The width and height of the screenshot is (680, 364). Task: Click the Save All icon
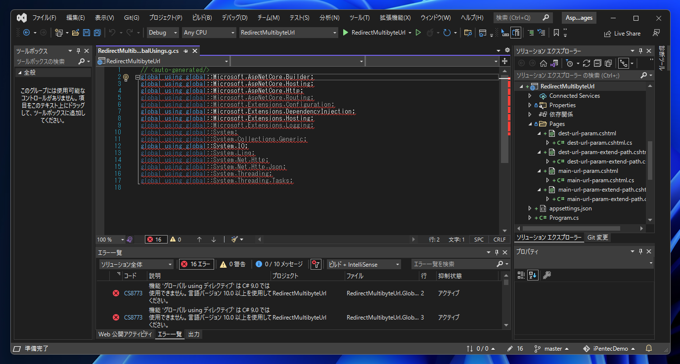pyautogui.click(x=97, y=33)
